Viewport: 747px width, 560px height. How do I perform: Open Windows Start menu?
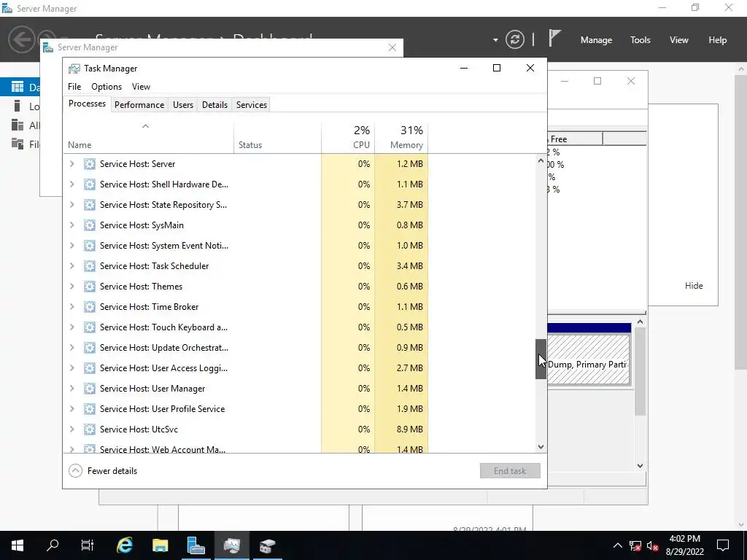[18, 545]
